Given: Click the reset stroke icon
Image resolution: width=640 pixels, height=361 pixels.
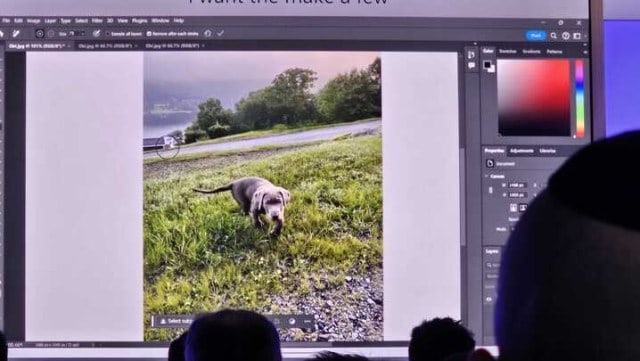Looking at the screenshot, I should 208,33.
